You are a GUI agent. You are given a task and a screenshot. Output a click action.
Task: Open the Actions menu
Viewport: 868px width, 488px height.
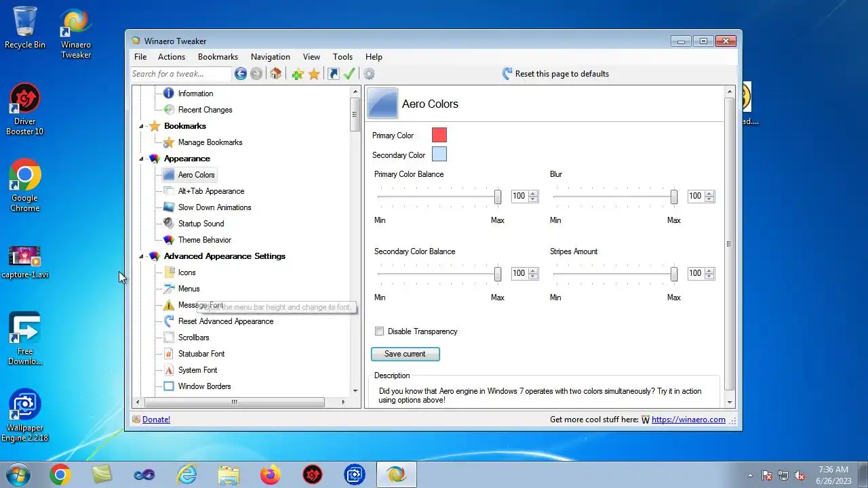tap(172, 57)
